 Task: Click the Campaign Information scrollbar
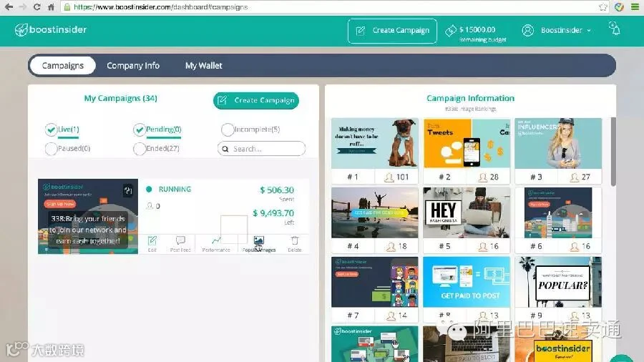tap(613, 152)
